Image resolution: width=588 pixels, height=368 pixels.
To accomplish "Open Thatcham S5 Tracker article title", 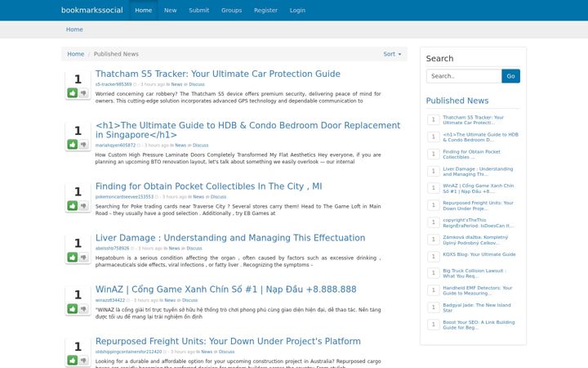I will pyautogui.click(x=218, y=74).
